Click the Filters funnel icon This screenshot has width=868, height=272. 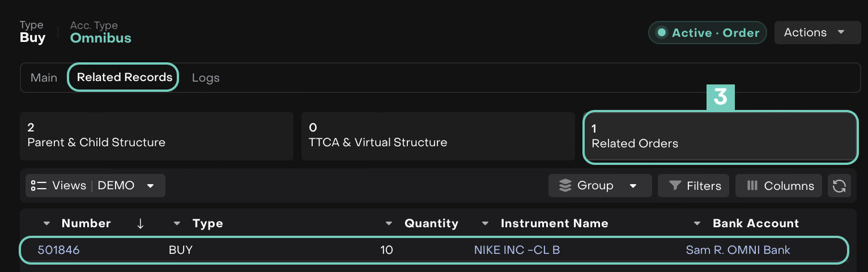(675, 186)
